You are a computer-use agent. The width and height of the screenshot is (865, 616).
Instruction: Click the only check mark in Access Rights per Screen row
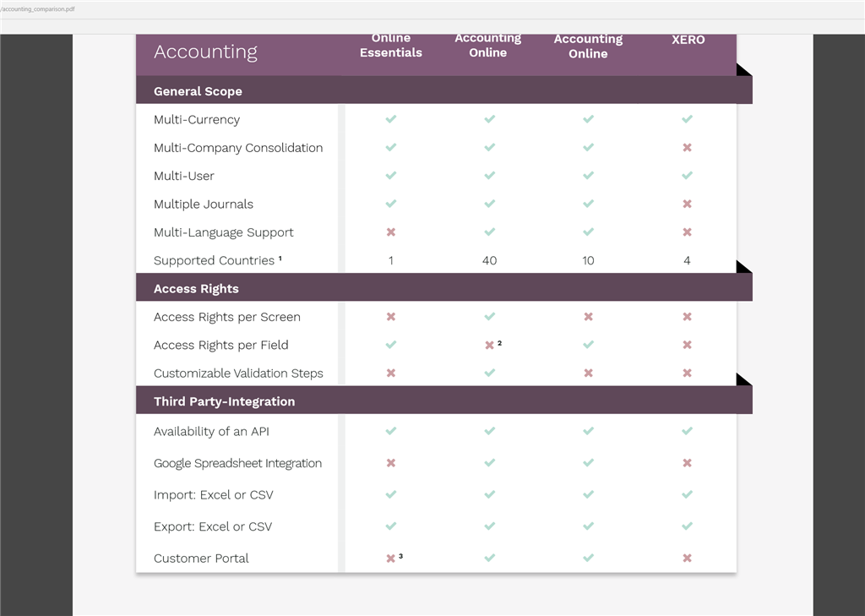(x=489, y=317)
